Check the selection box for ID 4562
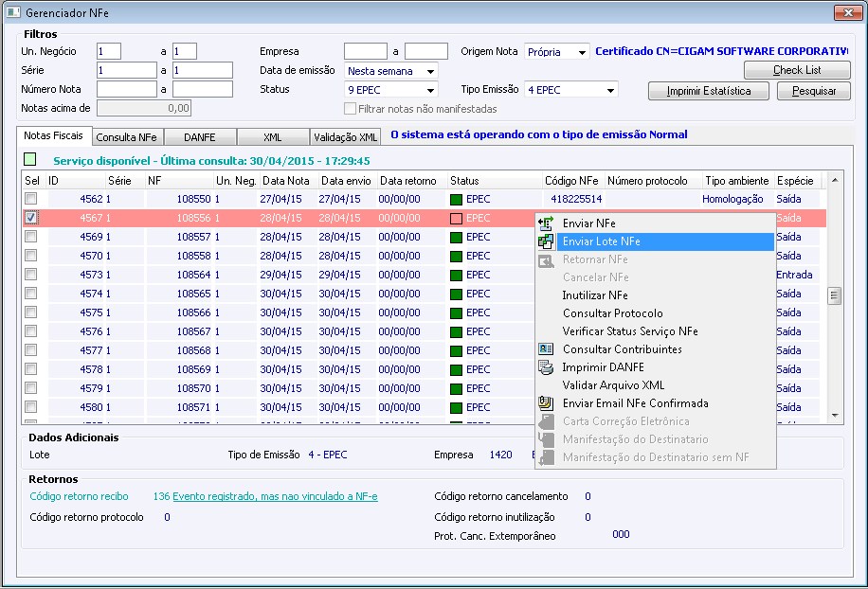The height and width of the screenshot is (589, 868). (31, 199)
